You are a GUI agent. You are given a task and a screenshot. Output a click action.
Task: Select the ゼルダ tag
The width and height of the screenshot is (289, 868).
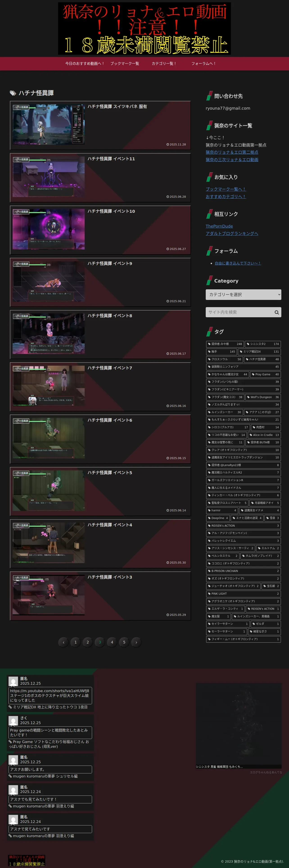265,624
